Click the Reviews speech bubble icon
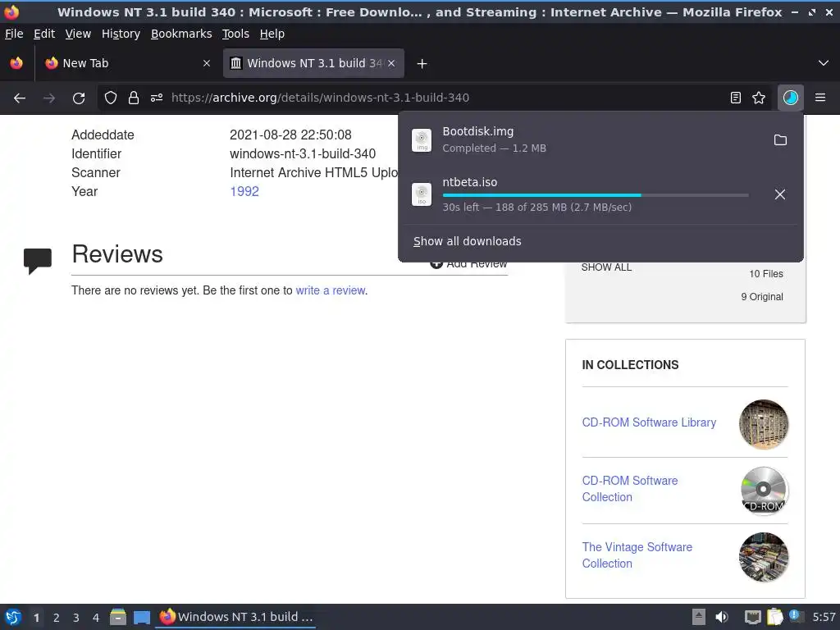 point(38,261)
